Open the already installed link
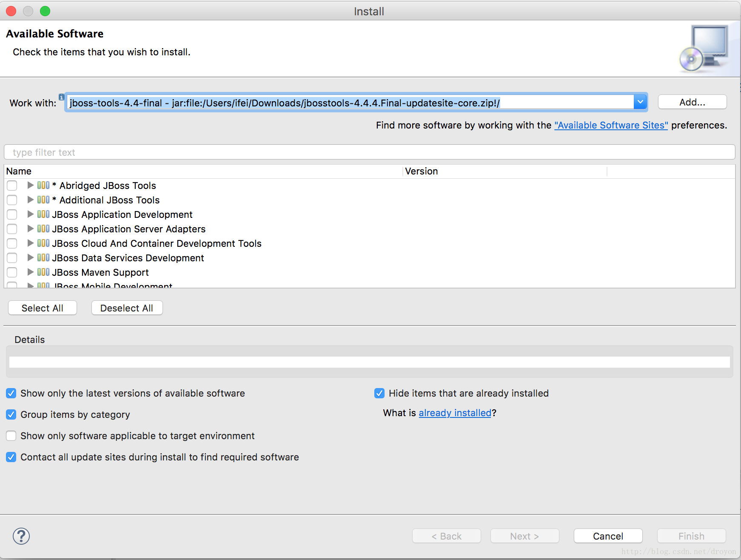This screenshot has width=741, height=560. point(455,413)
